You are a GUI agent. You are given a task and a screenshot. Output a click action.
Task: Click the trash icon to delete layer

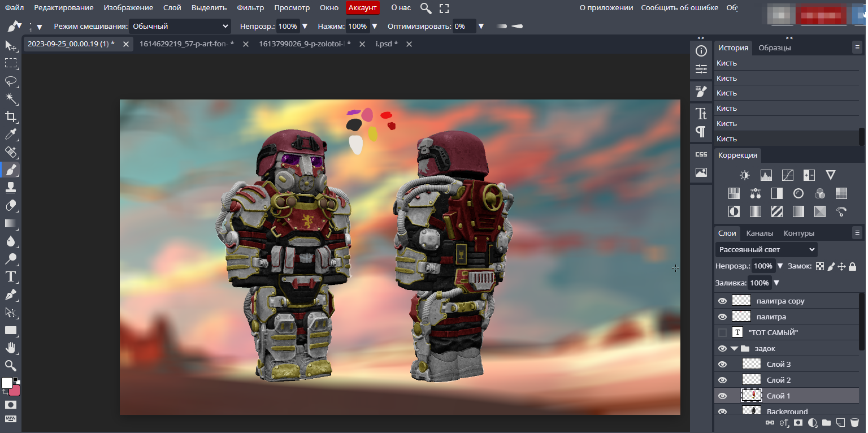(854, 422)
